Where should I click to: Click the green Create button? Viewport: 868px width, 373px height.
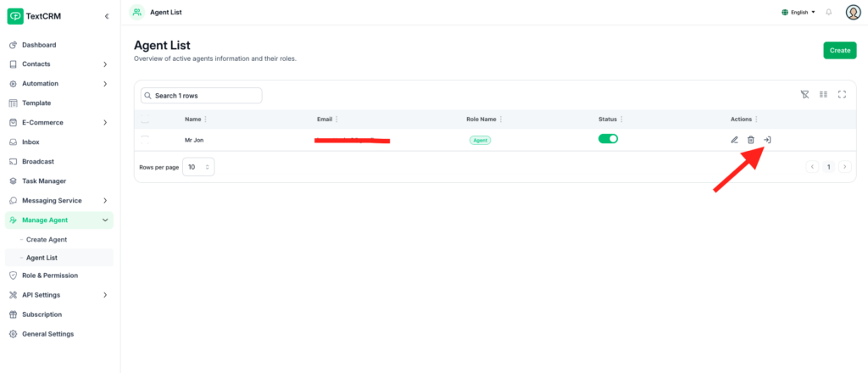839,50
